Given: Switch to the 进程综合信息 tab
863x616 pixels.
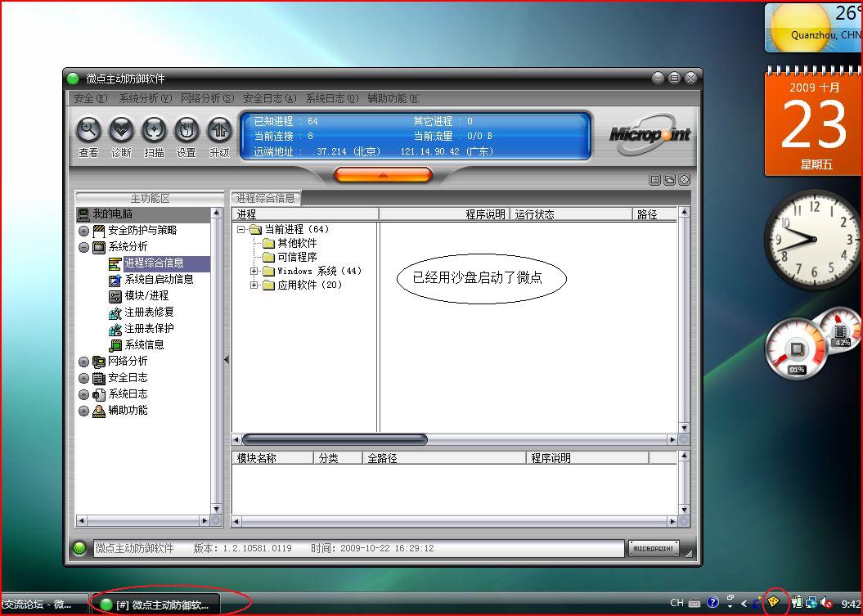Looking at the screenshot, I should 266,198.
